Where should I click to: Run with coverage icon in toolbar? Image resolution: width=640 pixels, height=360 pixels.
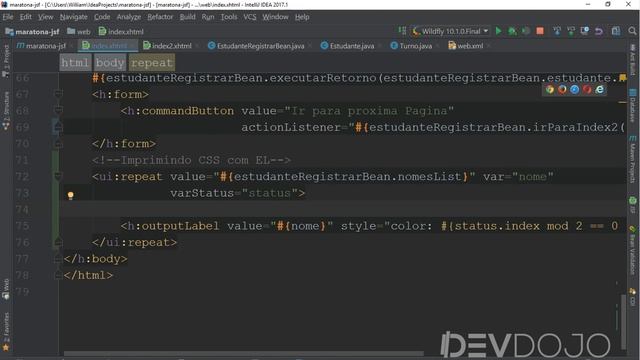(526, 31)
